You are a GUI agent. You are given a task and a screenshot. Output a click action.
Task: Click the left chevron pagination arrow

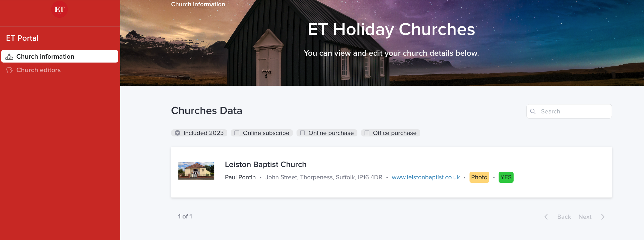pos(546,217)
